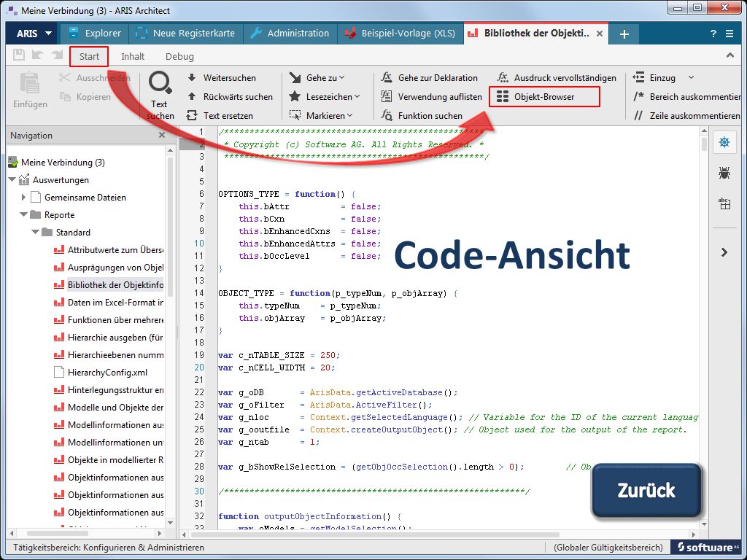Image resolution: width=747 pixels, height=560 pixels.
Task: Expand the right sidebar panel arrow
Action: [724, 252]
